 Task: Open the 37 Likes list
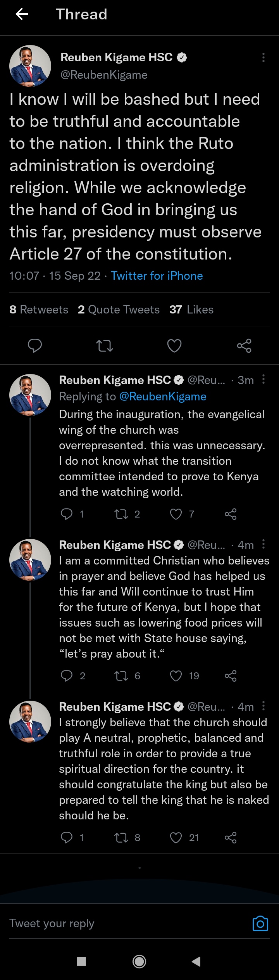[191, 310]
